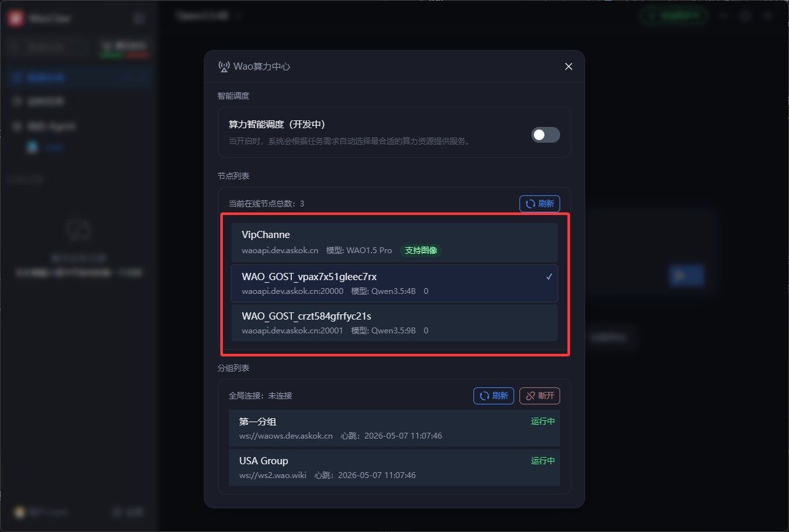Click the 模型: Qwen3.5:9B label

pyautogui.click(x=383, y=331)
